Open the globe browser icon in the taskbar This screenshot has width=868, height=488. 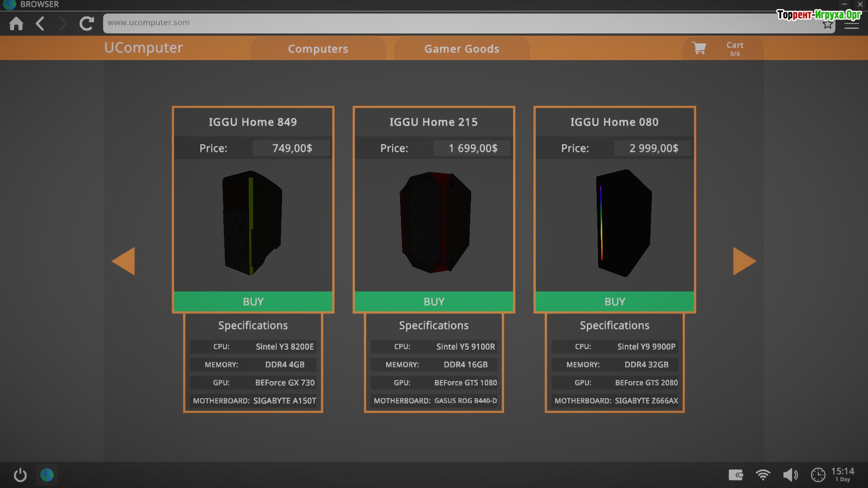pyautogui.click(x=47, y=475)
